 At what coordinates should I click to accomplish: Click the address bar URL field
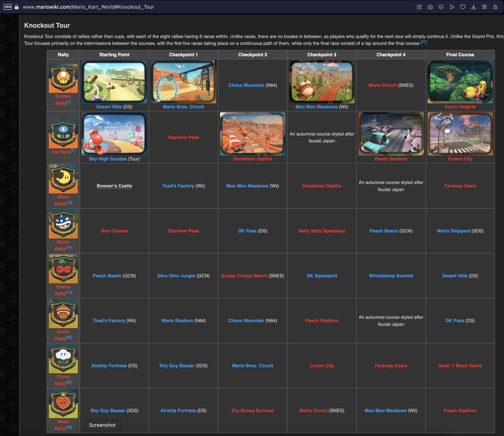(88, 7)
